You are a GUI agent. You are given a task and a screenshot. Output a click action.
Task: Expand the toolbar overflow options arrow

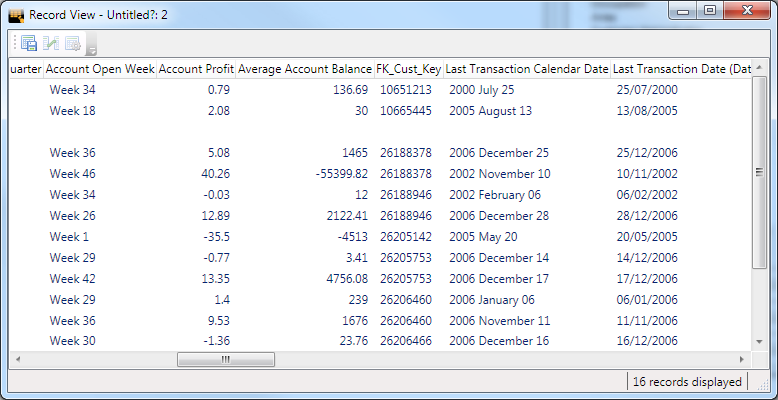(x=92, y=49)
